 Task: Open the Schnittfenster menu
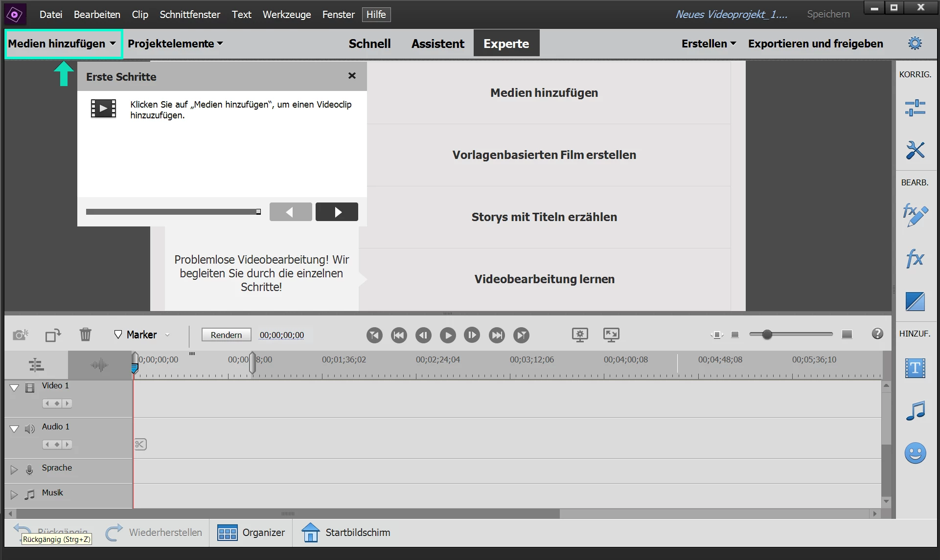pos(190,14)
